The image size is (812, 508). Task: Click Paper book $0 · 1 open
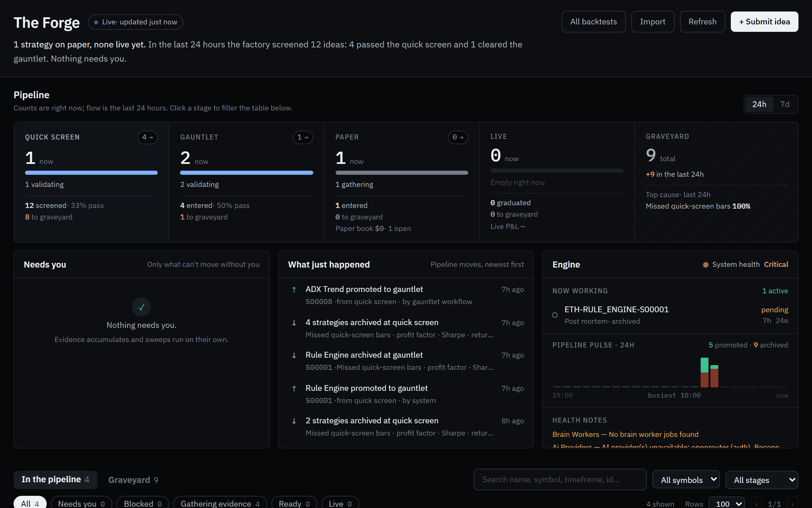pyautogui.click(x=373, y=229)
